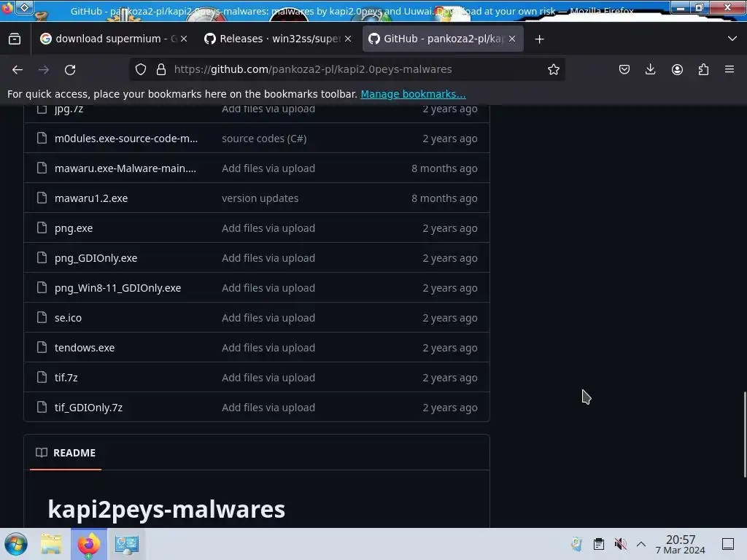The width and height of the screenshot is (747, 560).
Task: Select the README tab
Action: click(66, 453)
